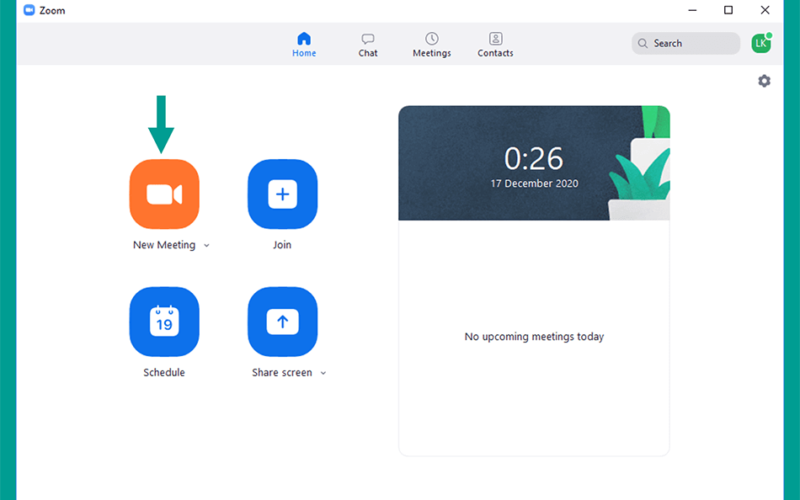The width and height of the screenshot is (800, 500).
Task: Maximize the Zoom window
Action: pyautogui.click(x=729, y=10)
